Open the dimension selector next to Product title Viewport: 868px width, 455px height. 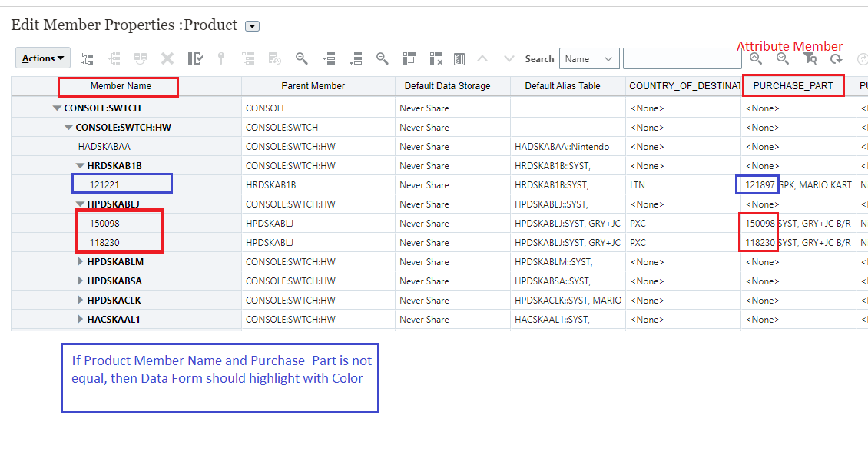click(252, 25)
